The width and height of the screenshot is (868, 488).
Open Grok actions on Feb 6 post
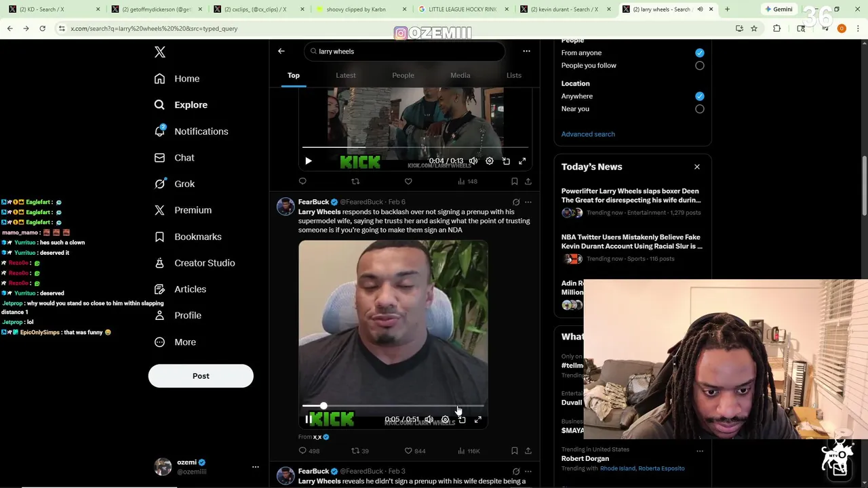[516, 202]
